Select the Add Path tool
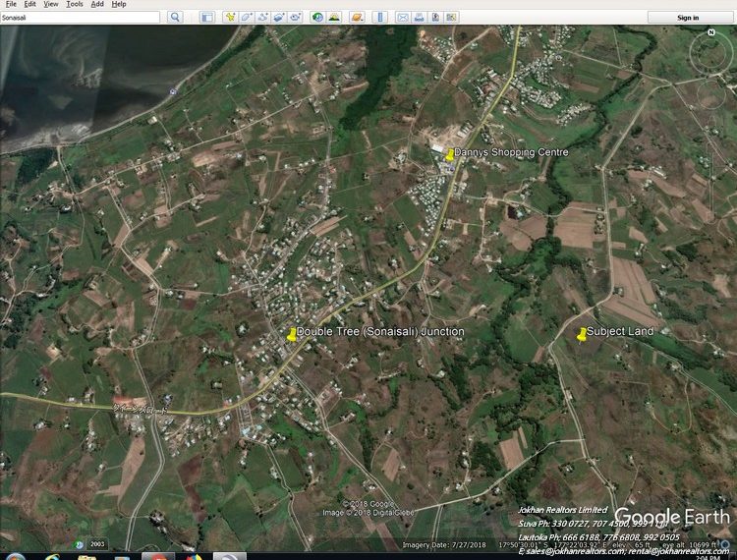 point(263,18)
